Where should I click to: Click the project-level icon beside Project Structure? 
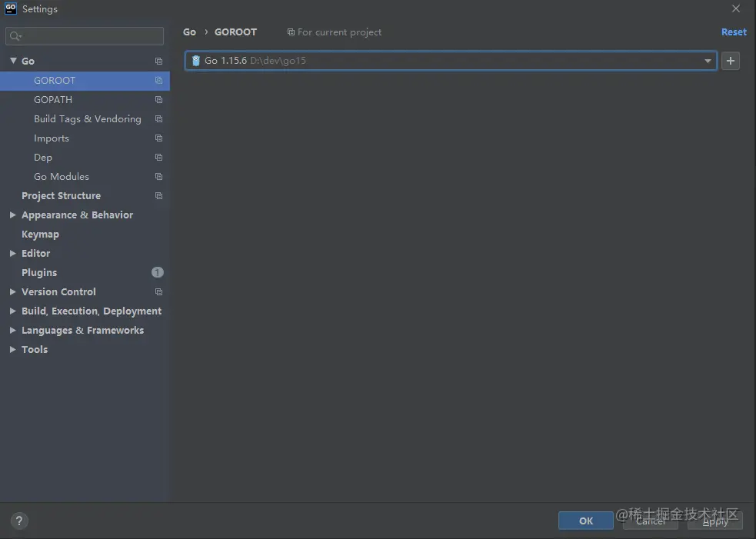click(x=158, y=196)
